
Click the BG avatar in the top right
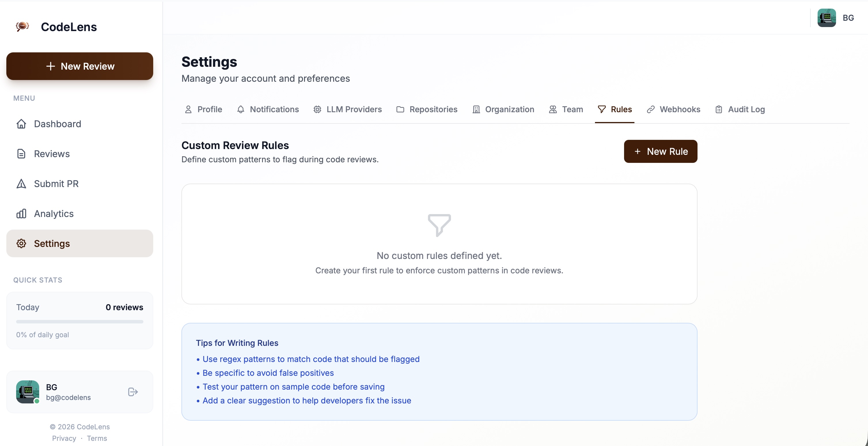pos(826,18)
